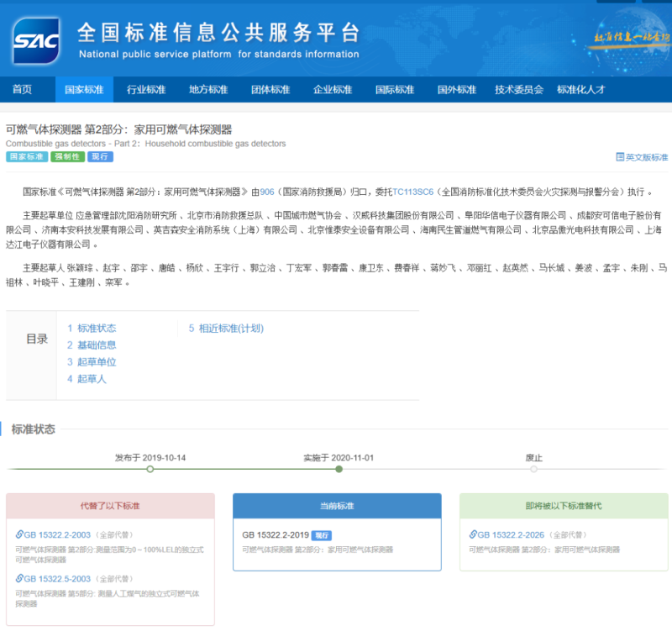Open the 906 national fire rescue link
This screenshot has width=672, height=642.
point(267,192)
